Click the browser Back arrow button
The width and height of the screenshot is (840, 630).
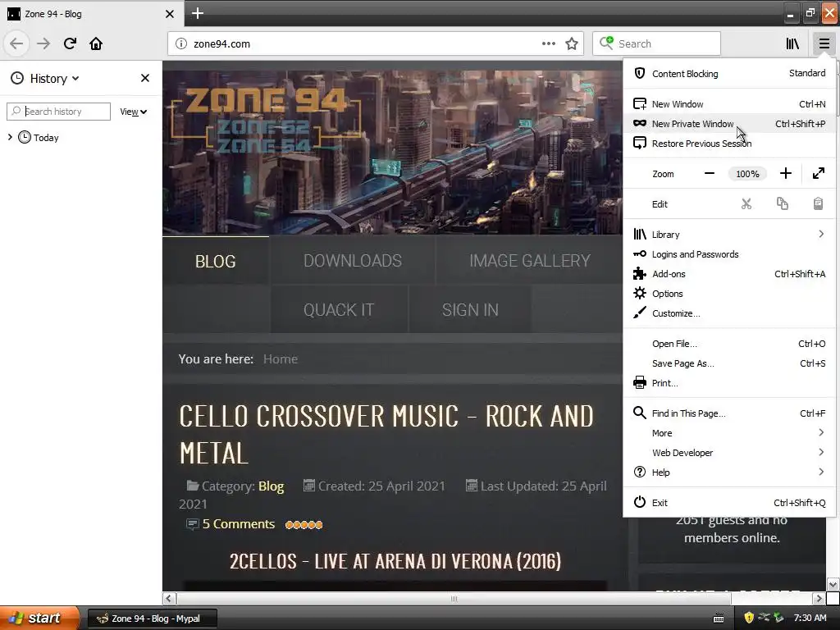[16, 43]
